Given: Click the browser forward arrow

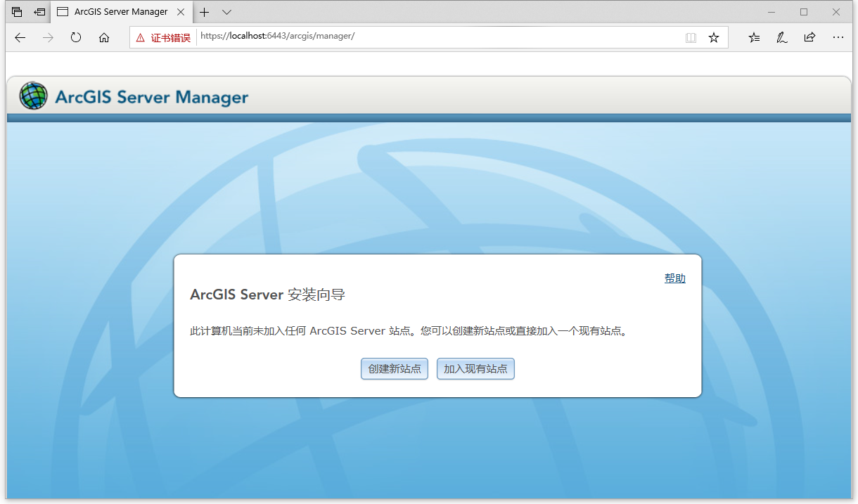Looking at the screenshot, I should coord(48,38).
